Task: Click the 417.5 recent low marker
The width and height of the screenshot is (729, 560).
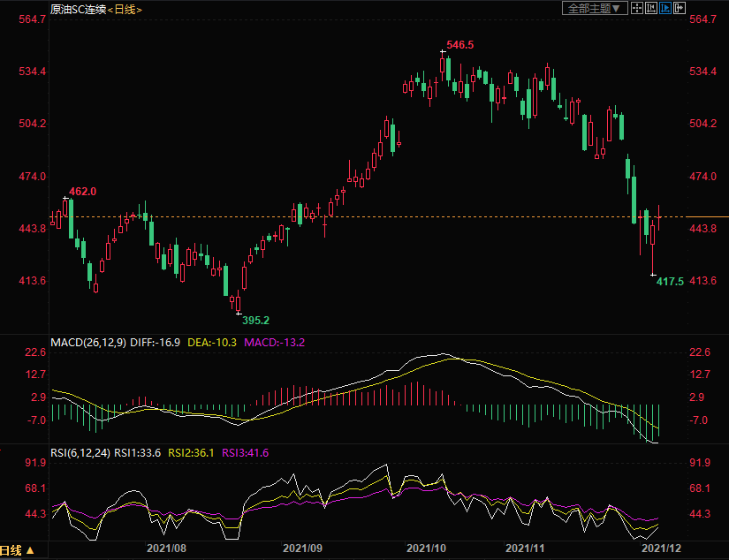Action: point(671,282)
